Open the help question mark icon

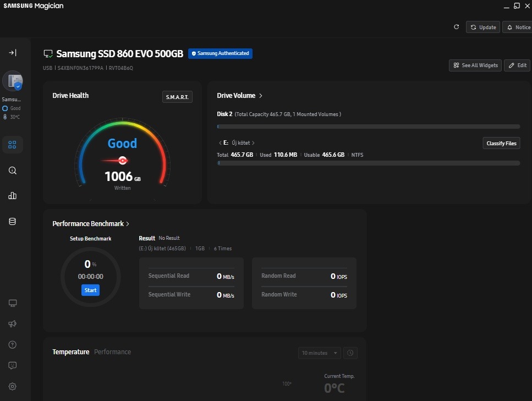13,345
